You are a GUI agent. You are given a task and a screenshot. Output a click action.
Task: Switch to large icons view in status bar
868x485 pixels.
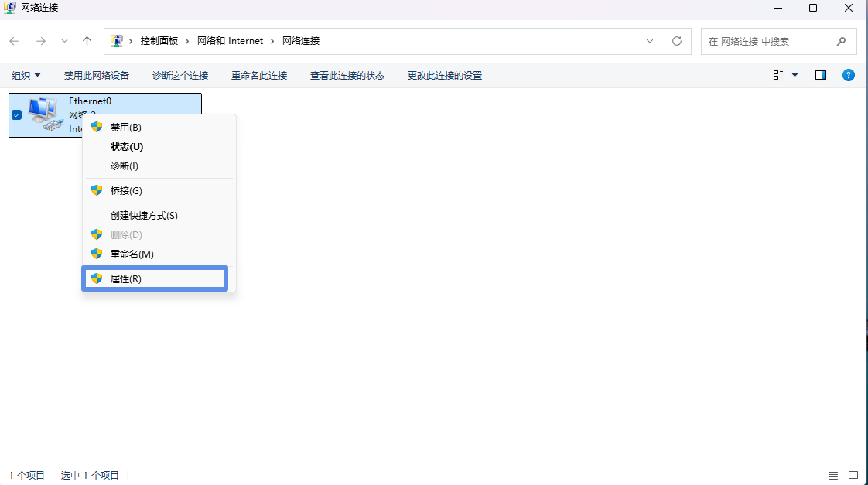point(853,475)
